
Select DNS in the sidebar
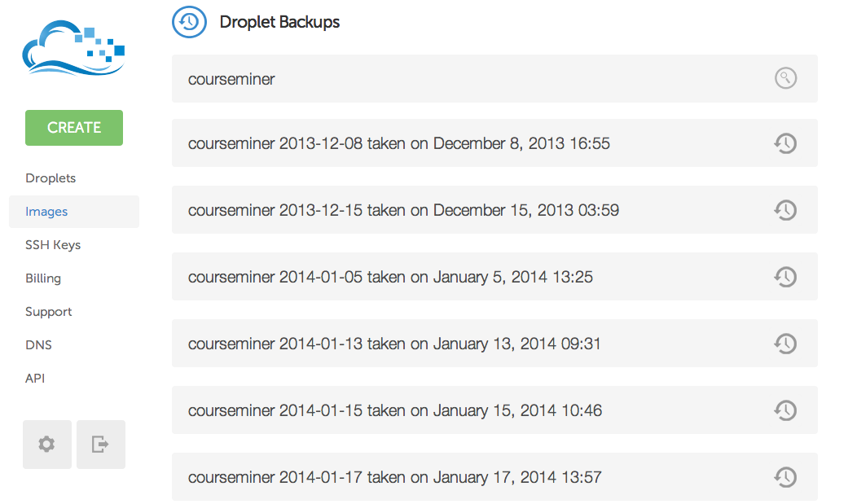[x=38, y=345]
